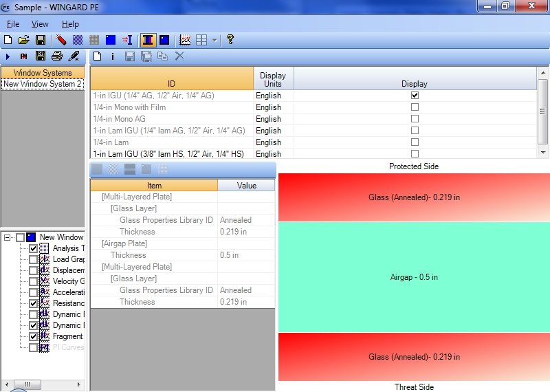
Task: Open the View menu
Action: [40, 24]
